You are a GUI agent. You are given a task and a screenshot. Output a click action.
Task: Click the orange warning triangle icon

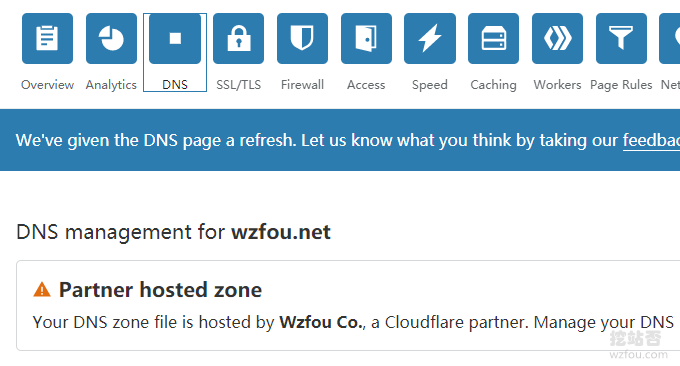(42, 290)
